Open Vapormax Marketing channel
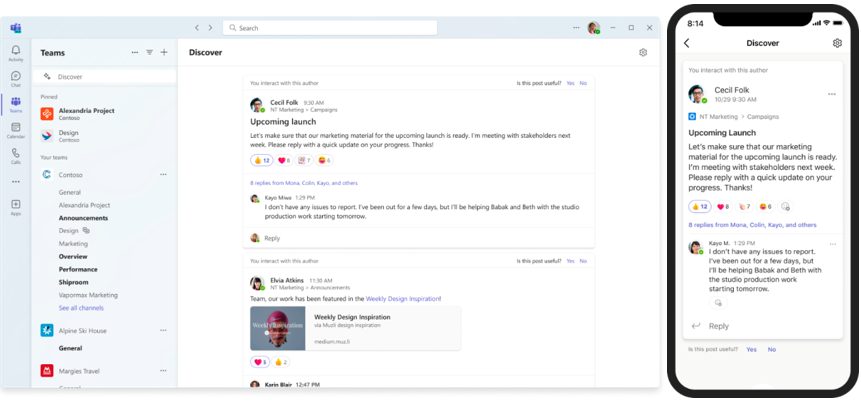861x402 pixels. 88,295
